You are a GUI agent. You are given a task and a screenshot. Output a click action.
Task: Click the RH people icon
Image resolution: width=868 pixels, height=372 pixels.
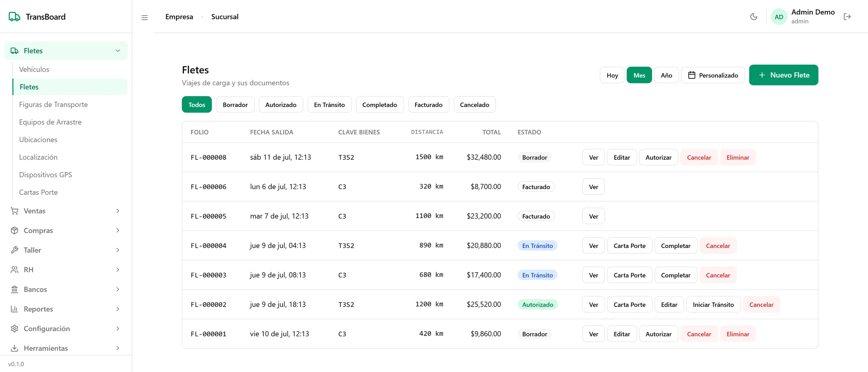coord(14,270)
